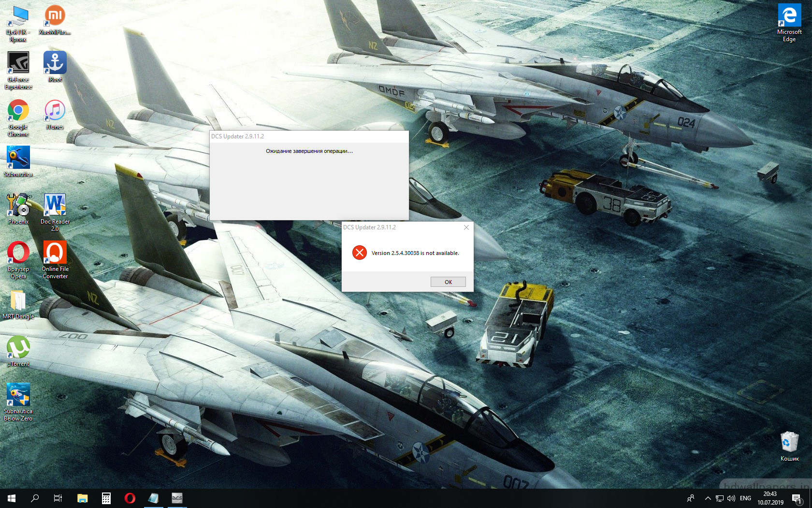Select the Doc Reader 2.0 icon
This screenshot has height=508, width=812.
[55, 212]
